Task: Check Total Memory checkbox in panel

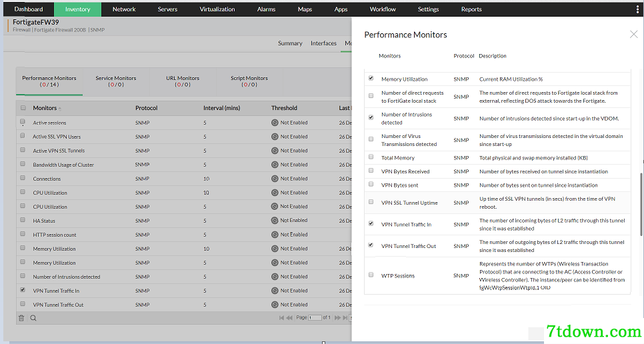Action: click(371, 157)
